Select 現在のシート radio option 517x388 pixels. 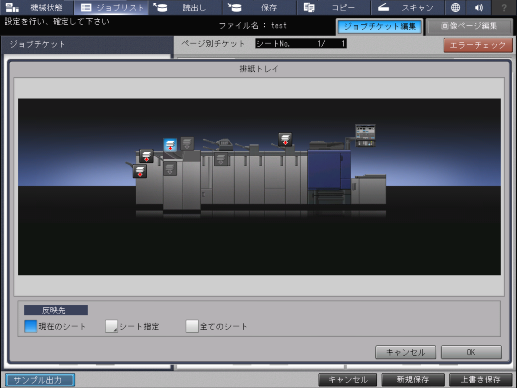point(31,326)
